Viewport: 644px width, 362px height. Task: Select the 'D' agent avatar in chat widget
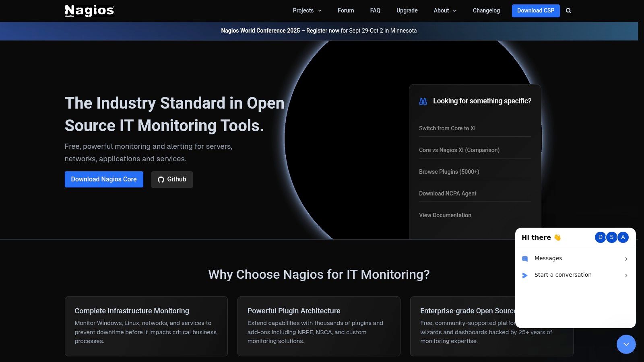pyautogui.click(x=600, y=237)
